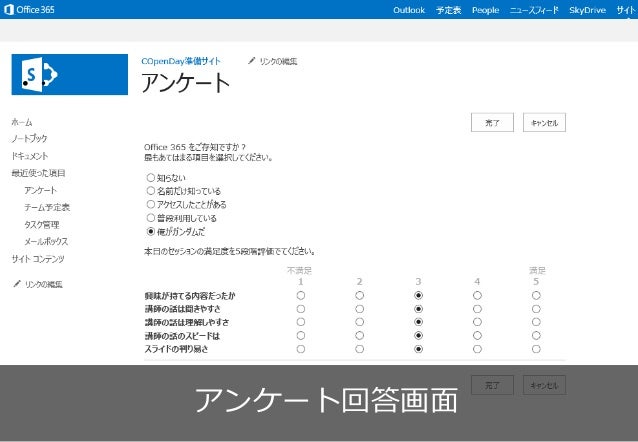Screen dimensions: 638x442
Task: Click the upper キャンセル button
Action: tap(544, 123)
